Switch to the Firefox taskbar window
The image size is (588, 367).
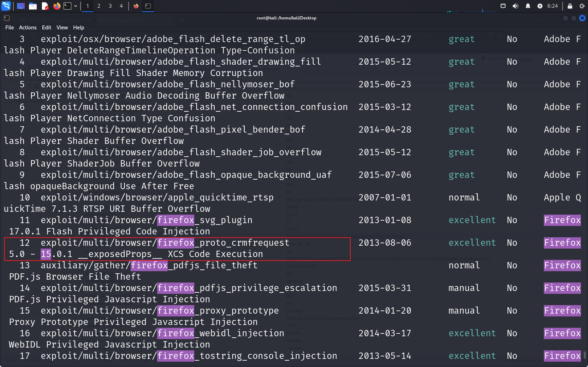click(136, 6)
